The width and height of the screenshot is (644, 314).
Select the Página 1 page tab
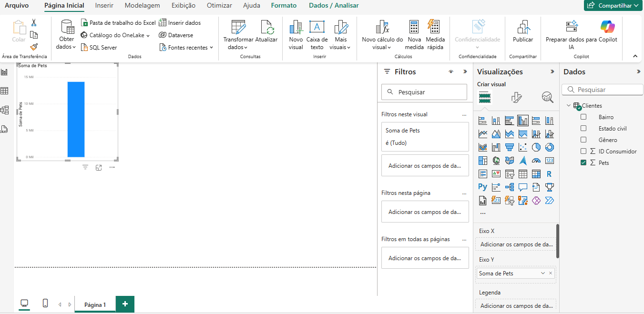tap(95, 304)
